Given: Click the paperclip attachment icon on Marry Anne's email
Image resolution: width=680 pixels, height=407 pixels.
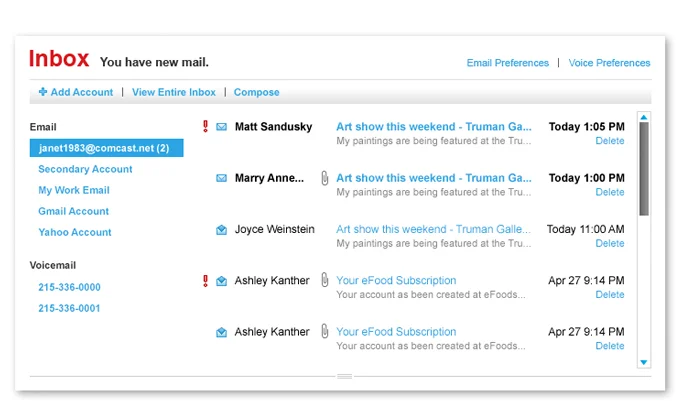Looking at the screenshot, I should [324, 178].
